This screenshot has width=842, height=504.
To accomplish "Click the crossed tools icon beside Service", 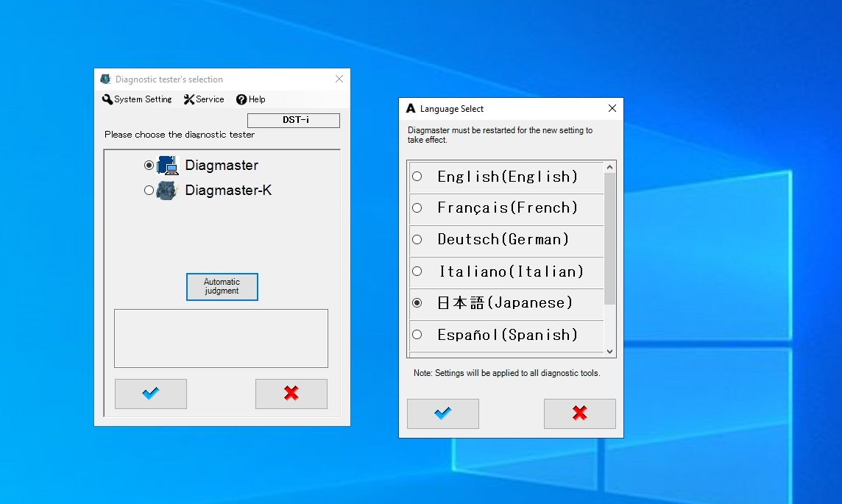I will 189,99.
